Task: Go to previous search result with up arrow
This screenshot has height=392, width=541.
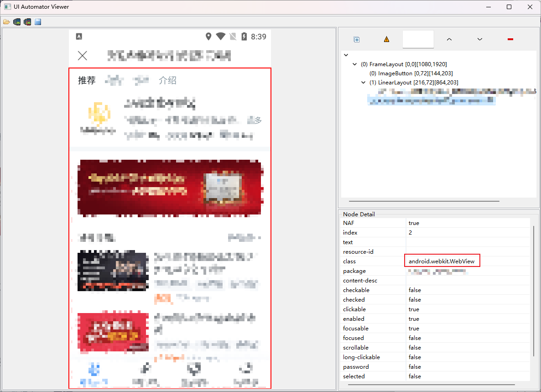Action: click(449, 39)
